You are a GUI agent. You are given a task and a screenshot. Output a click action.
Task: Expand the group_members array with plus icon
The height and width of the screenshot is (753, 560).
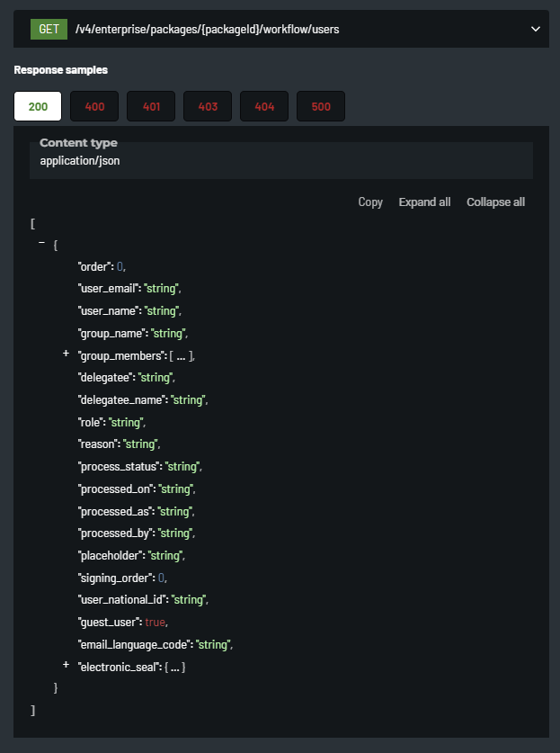coord(66,354)
